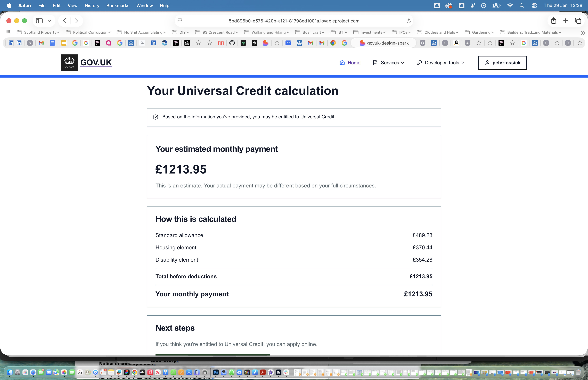Toggle the Safari sidebar button
The height and width of the screenshot is (380, 588).
click(39, 21)
